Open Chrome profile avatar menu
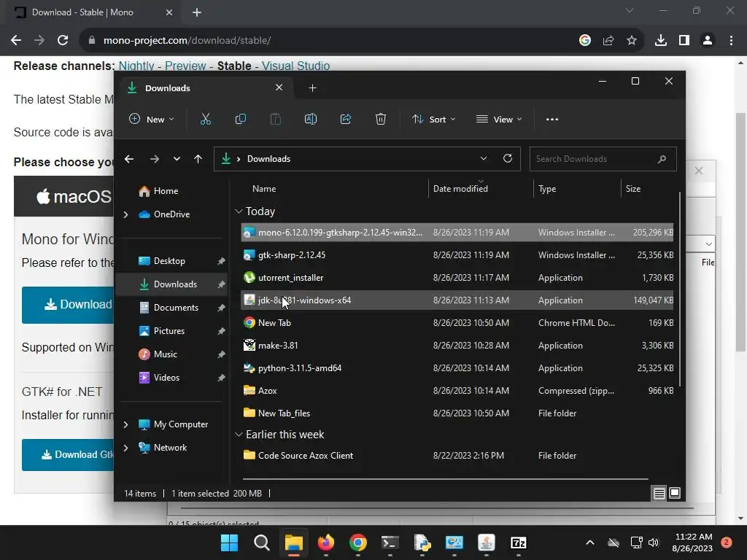Viewport: 747px width, 560px height. point(708,41)
